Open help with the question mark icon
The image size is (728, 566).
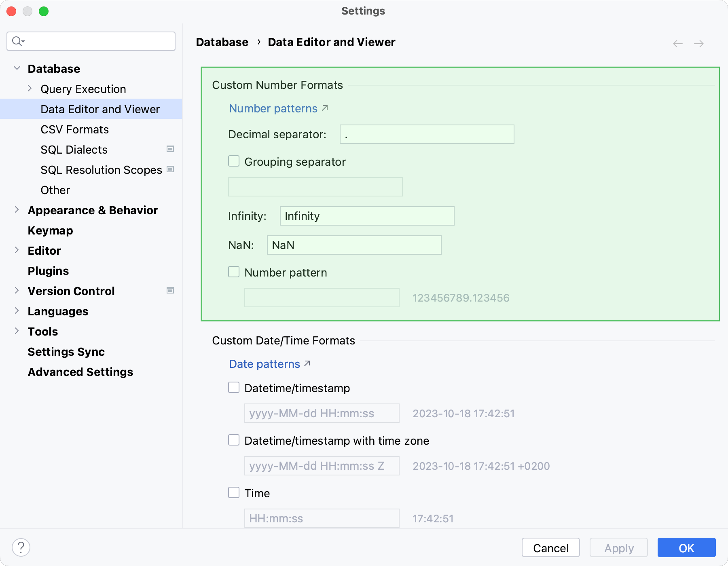click(21, 547)
